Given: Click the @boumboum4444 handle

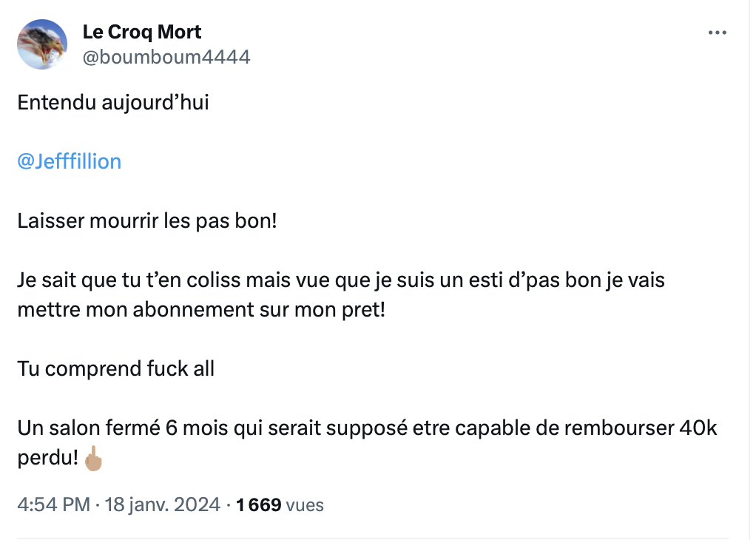Looking at the screenshot, I should click(166, 57).
